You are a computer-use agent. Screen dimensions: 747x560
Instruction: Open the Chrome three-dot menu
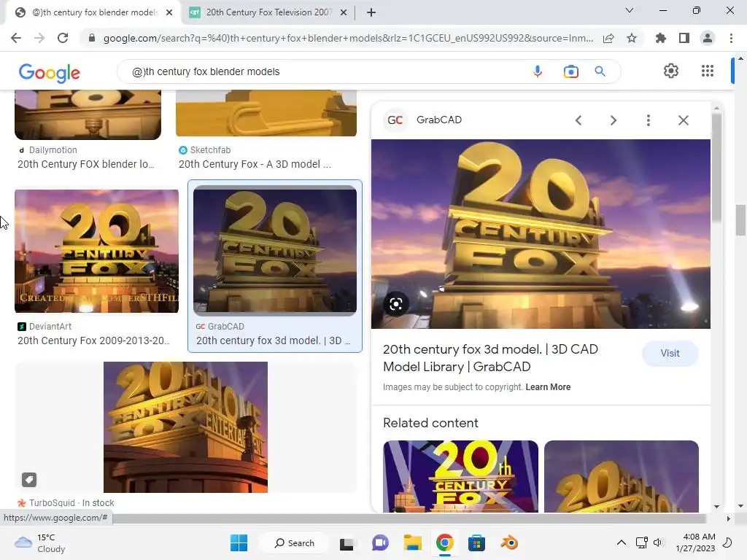point(731,38)
